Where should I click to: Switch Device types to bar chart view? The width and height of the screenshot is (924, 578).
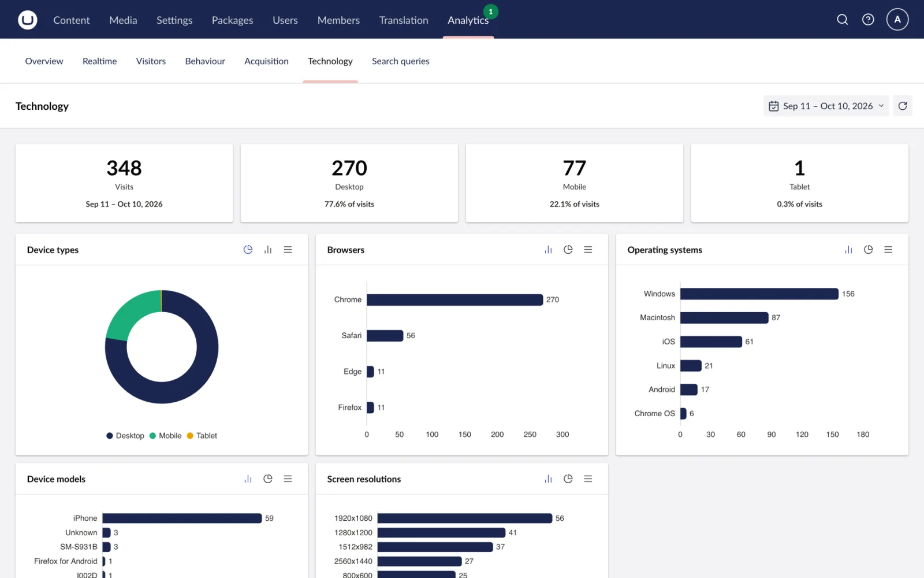click(x=268, y=250)
